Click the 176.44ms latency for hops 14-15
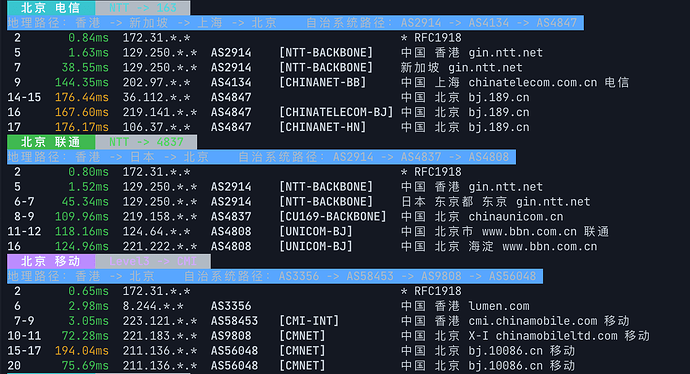The height and width of the screenshot is (374, 690). tap(81, 98)
